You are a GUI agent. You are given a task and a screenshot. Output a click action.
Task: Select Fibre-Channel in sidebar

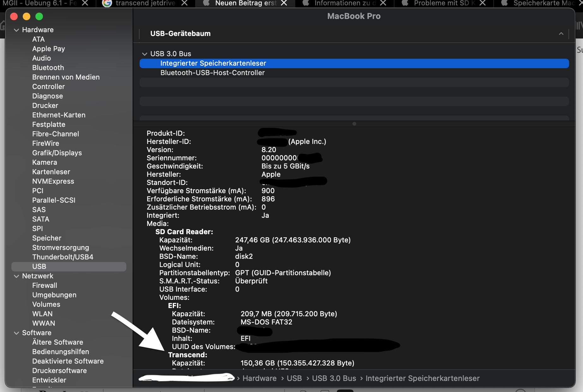pos(56,134)
